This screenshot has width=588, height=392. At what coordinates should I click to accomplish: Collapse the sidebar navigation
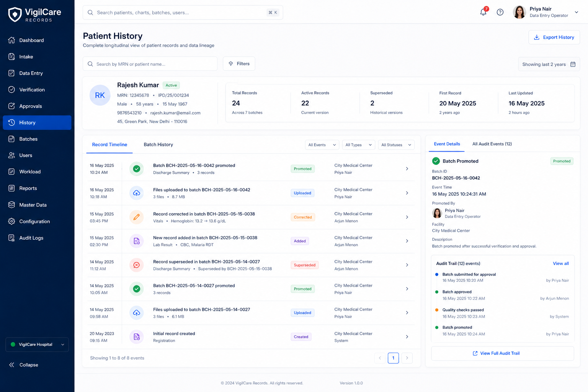(x=24, y=365)
